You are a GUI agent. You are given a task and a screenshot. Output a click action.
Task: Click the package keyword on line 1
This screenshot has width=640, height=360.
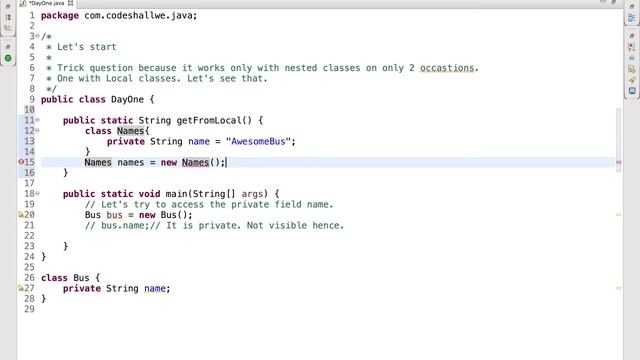click(x=60, y=16)
